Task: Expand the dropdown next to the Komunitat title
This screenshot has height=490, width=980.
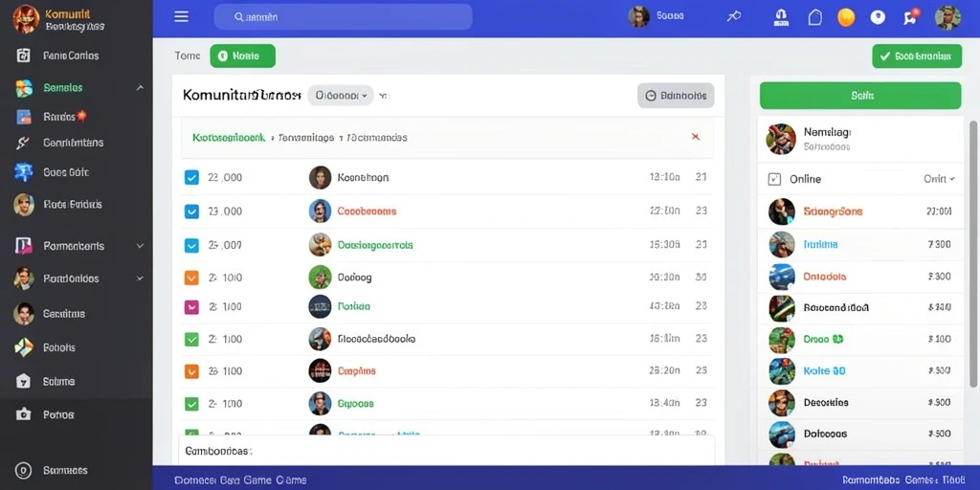Action: [341, 96]
